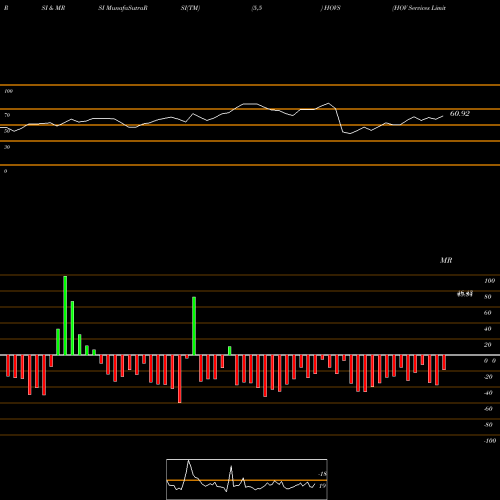500x500 pixels.
Task: Click the RSI value label 60.92
Action: click(460, 114)
